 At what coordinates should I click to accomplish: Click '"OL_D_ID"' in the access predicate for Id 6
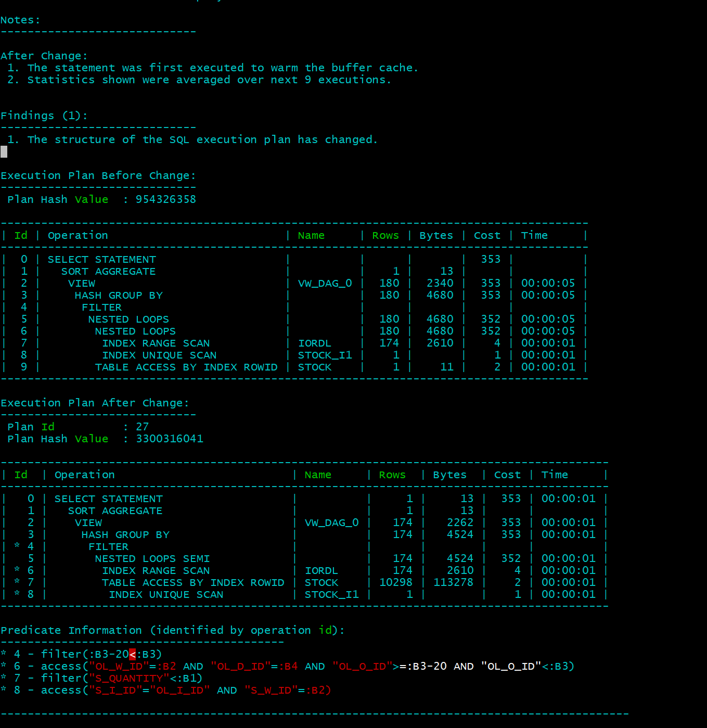pos(240,667)
